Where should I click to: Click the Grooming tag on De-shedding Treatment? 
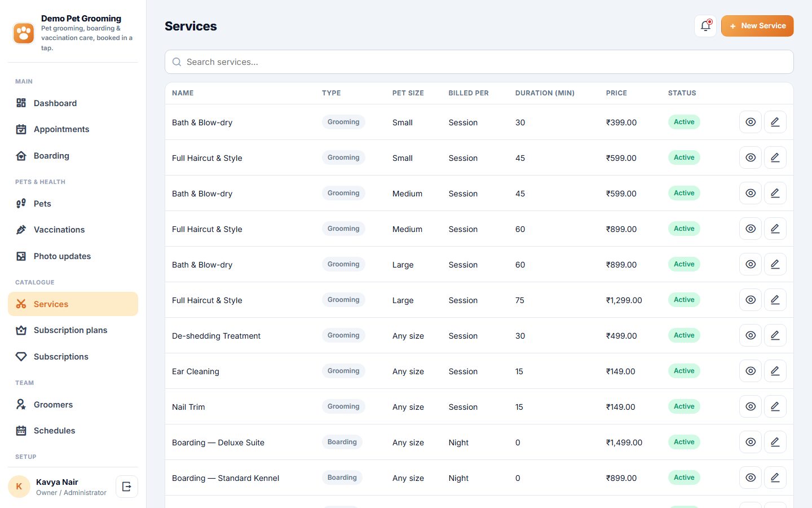coord(343,335)
